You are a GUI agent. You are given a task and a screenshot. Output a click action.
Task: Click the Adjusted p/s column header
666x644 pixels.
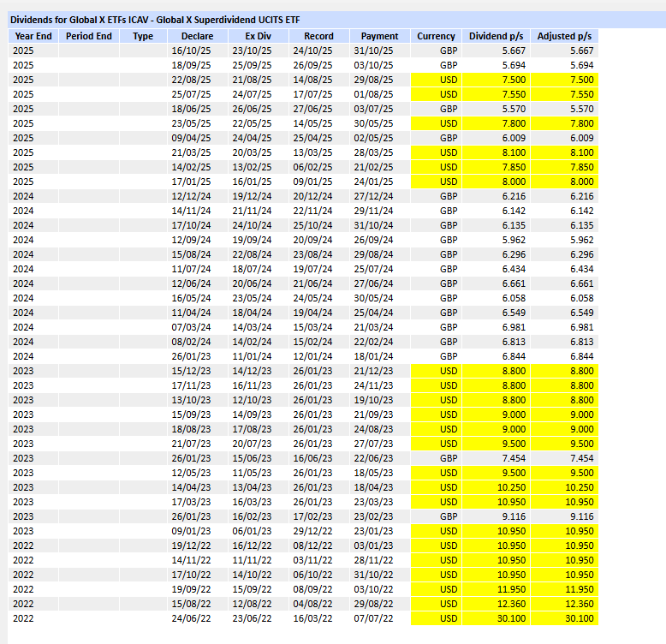[x=564, y=36]
